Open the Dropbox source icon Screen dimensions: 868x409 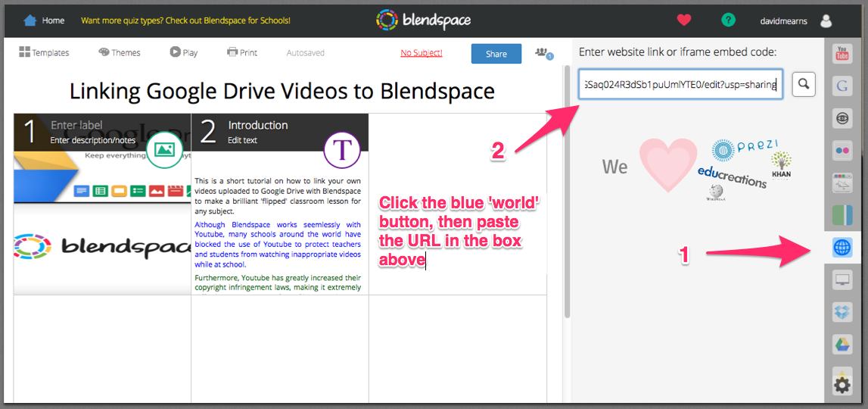842,312
